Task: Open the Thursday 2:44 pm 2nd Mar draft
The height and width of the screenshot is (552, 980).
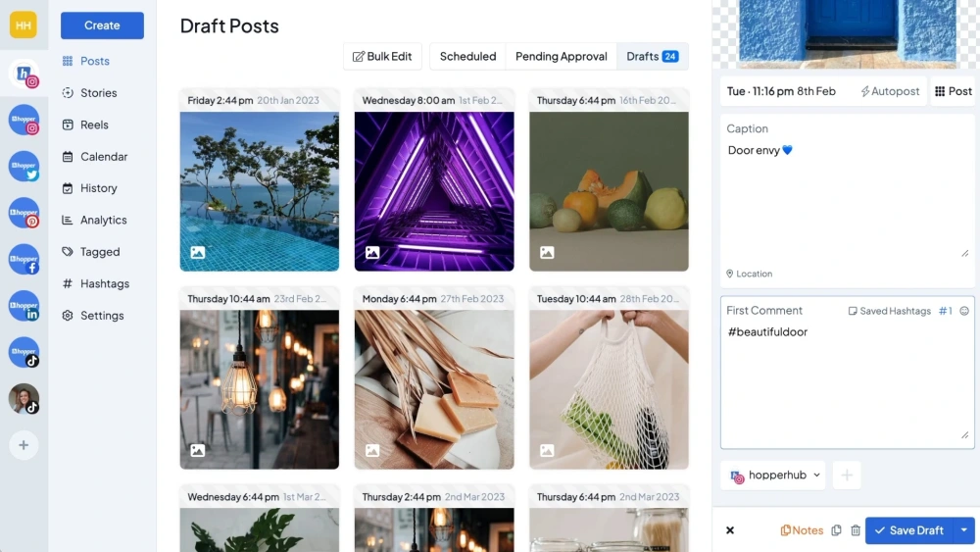Action: (434, 519)
